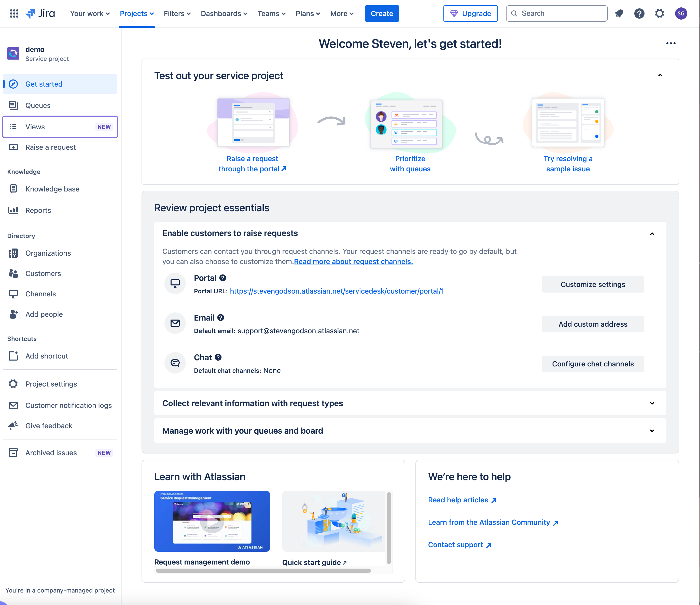The image size is (700, 605).
Task: Click the Reports chart icon
Action: point(13,210)
